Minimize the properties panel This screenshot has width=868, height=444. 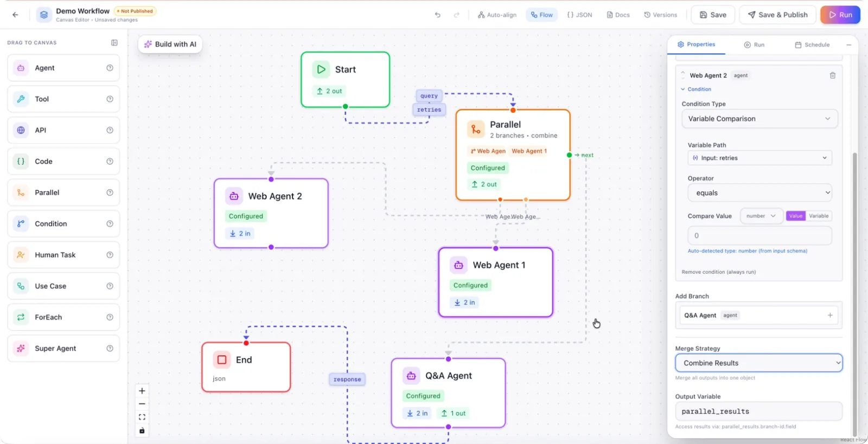coord(848,45)
